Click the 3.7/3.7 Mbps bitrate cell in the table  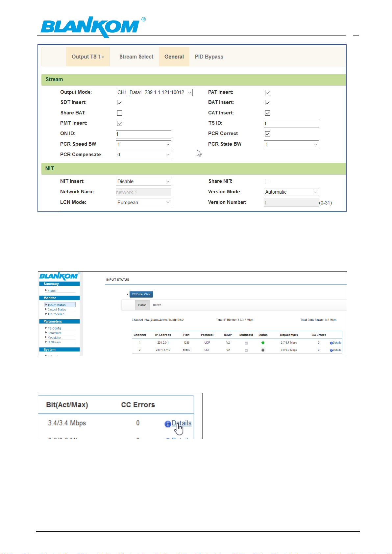289,343
